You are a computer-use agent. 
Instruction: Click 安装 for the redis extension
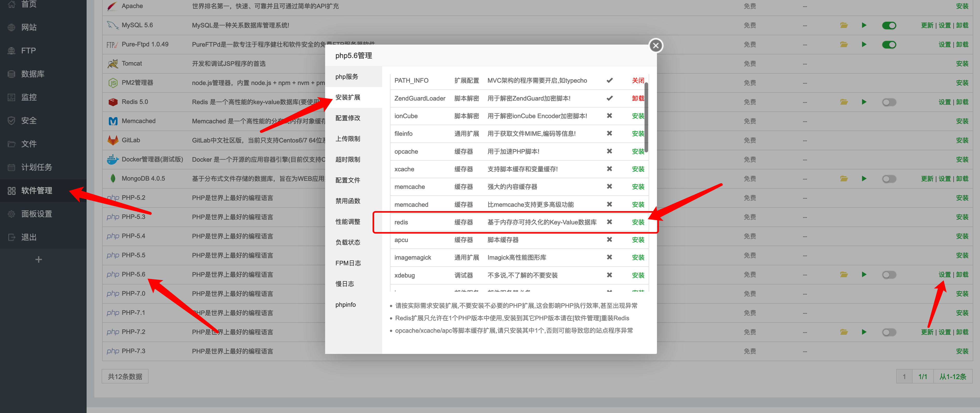coord(638,222)
